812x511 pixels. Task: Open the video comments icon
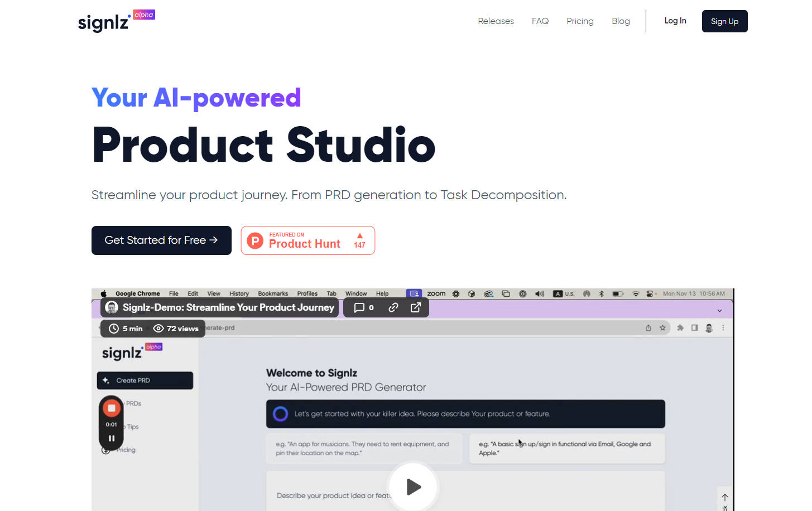click(x=359, y=308)
